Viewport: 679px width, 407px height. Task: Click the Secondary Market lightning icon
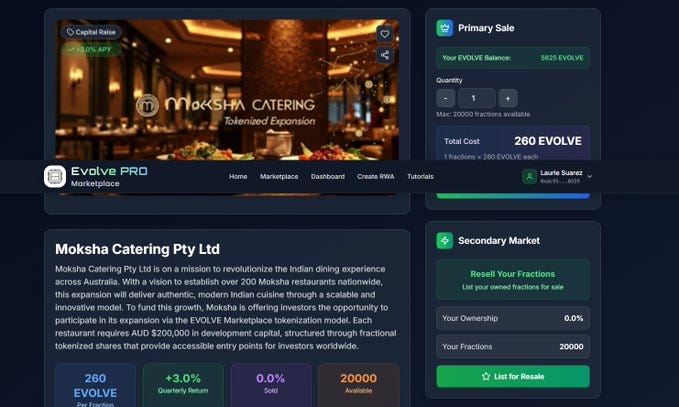pos(445,241)
